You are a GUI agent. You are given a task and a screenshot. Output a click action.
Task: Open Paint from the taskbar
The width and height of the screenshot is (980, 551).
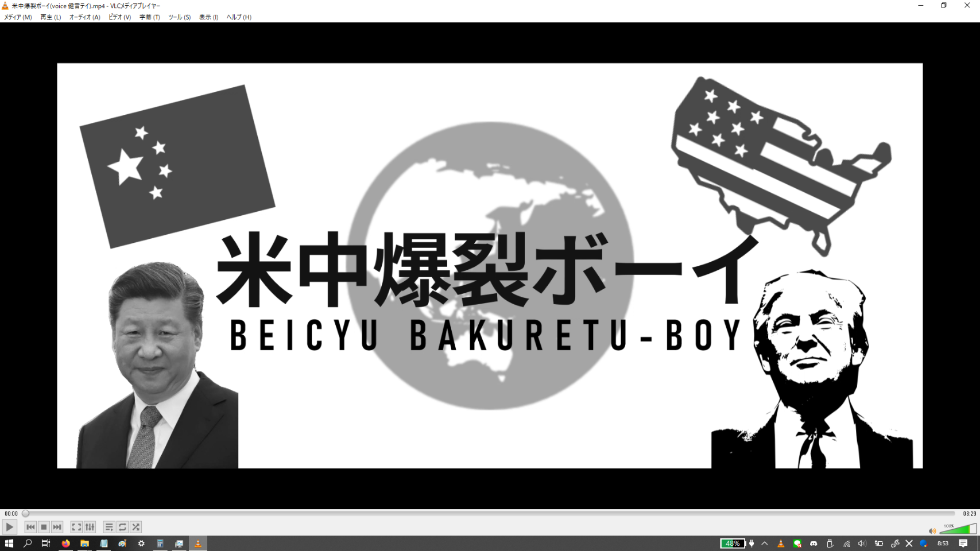(122, 544)
